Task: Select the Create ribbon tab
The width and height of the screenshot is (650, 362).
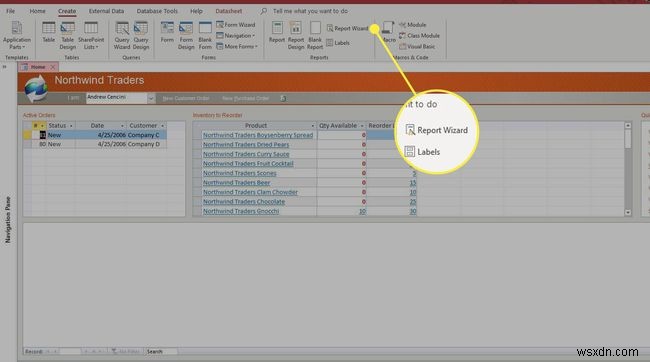Action: pos(67,11)
